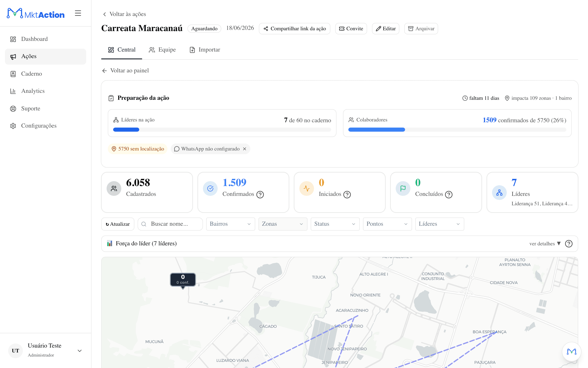Click the Preparação da ação clipboard icon
588x368 pixels.
111,98
